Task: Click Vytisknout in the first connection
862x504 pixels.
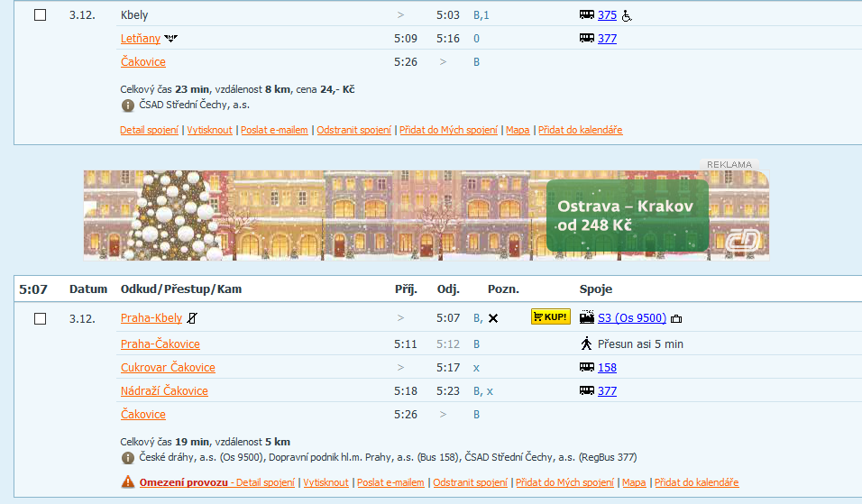Action: [x=209, y=130]
